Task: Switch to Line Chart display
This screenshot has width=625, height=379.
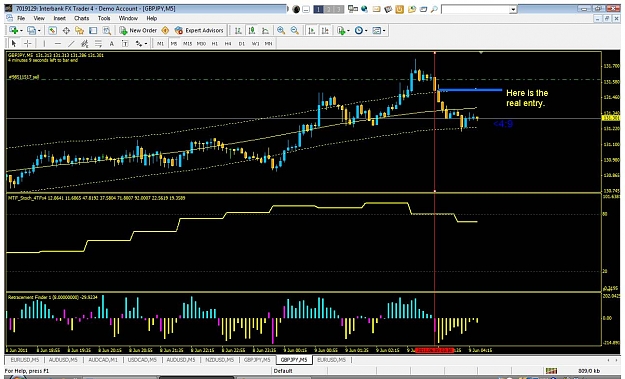Action: point(265,30)
